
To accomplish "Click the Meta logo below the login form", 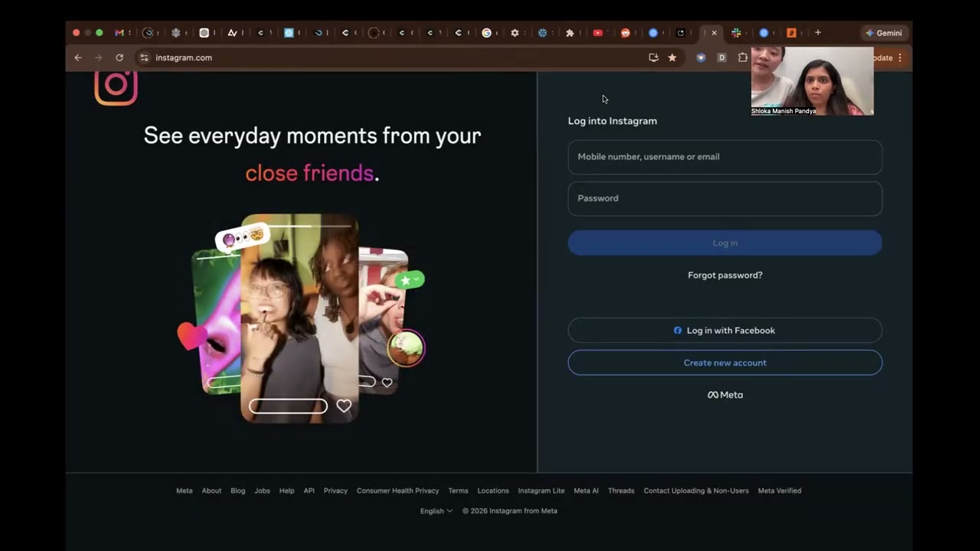I will tap(725, 395).
